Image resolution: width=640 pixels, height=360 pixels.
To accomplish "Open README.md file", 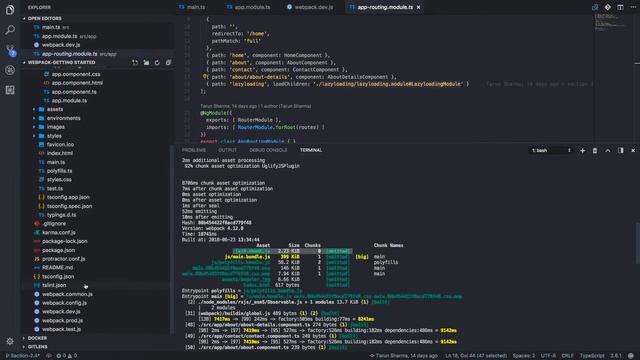I will (58, 268).
